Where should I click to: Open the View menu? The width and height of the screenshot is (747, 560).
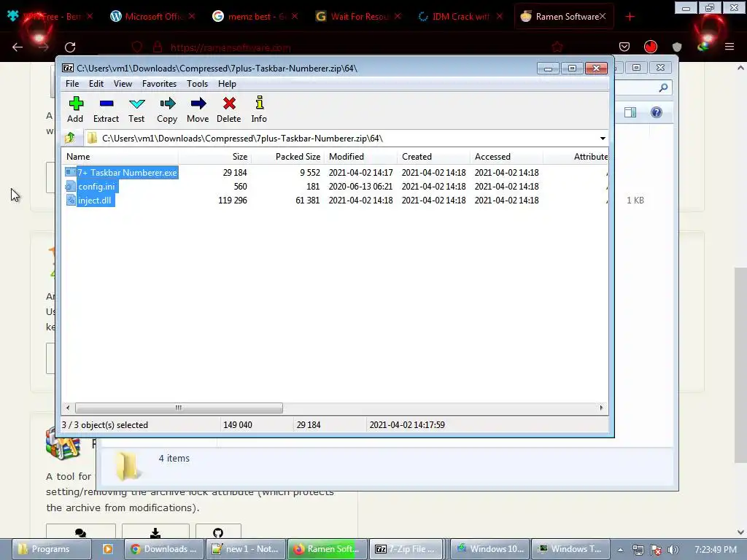pos(123,84)
